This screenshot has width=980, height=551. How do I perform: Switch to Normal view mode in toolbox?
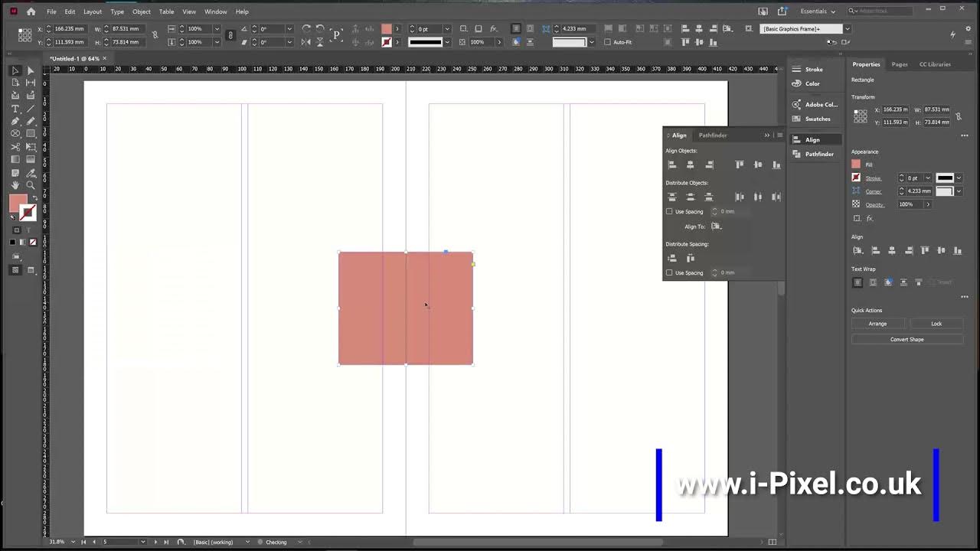click(15, 270)
